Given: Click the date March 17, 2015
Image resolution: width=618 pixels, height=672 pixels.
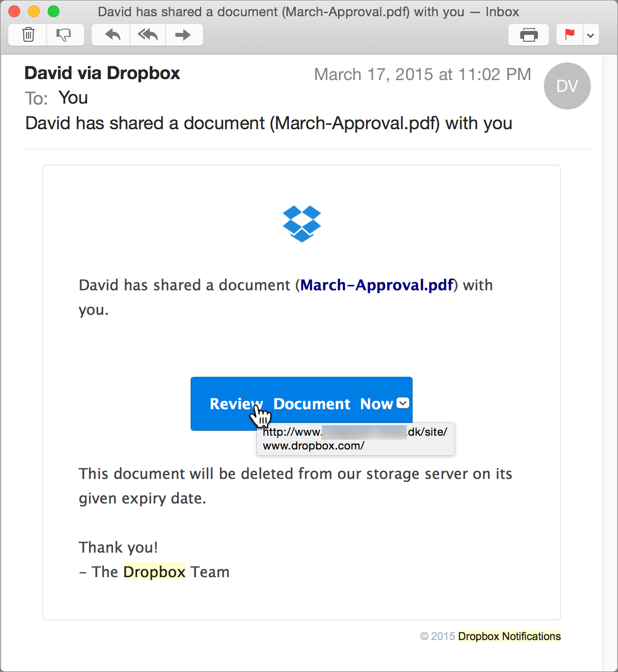Looking at the screenshot, I should (422, 74).
